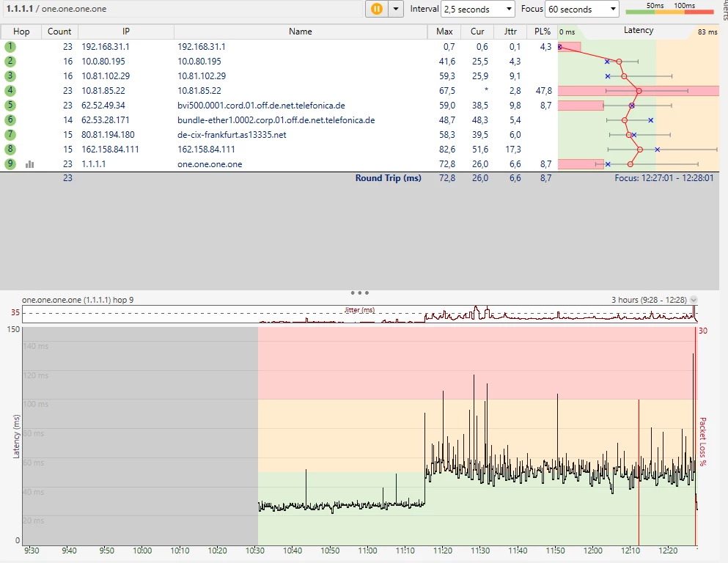This screenshot has width=728, height=563.
Task: Click the hop 1 green circle icon
Action: (x=10, y=47)
